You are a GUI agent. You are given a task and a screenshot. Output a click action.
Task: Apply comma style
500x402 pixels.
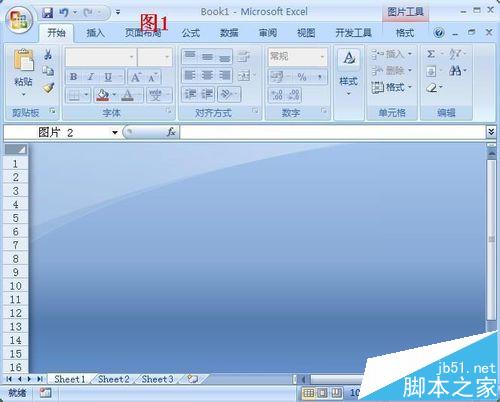pos(319,77)
